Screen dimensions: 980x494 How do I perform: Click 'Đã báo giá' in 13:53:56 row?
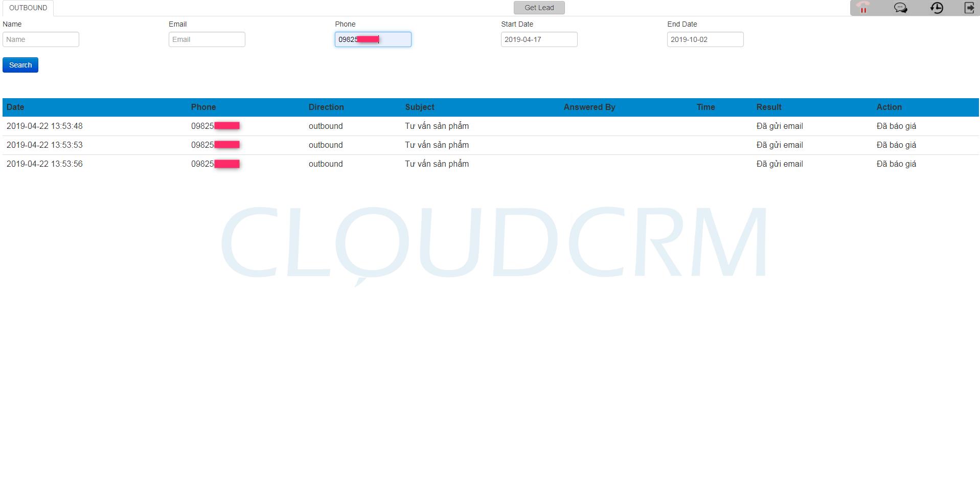click(x=896, y=164)
